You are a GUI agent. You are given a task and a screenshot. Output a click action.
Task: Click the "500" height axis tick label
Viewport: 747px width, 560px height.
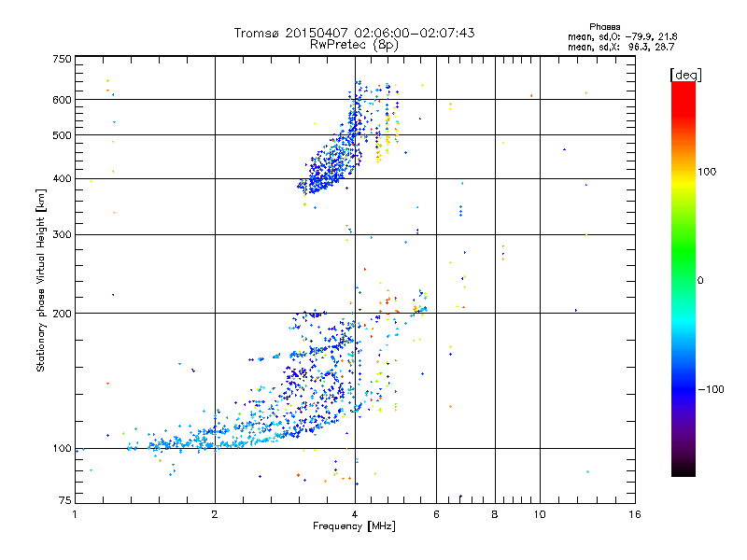[x=62, y=135]
